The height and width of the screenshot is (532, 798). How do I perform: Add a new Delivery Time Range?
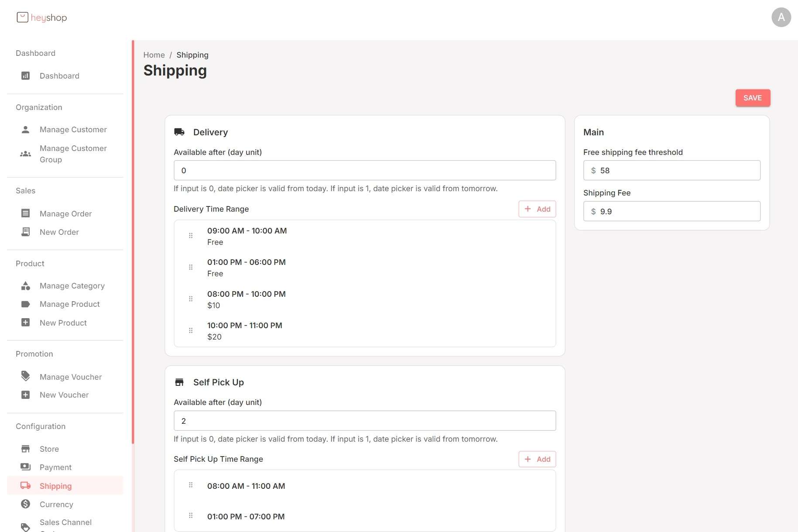(537, 209)
